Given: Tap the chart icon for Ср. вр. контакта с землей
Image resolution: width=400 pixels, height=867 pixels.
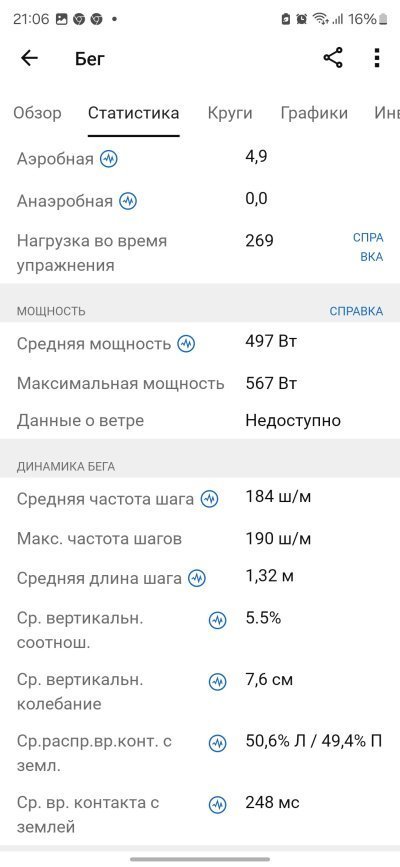Looking at the screenshot, I should point(217,805).
